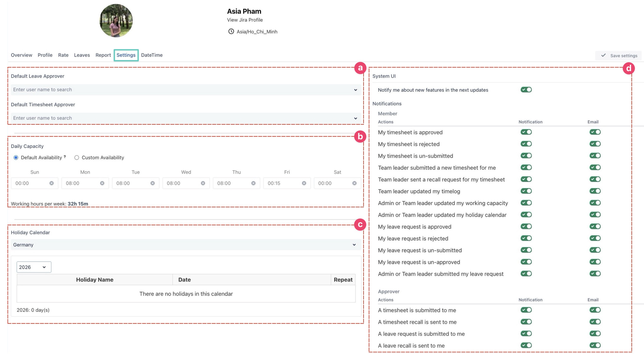Click Asia Pham's profile photo
Image resolution: width=644 pixels, height=354 pixels.
pos(116,21)
